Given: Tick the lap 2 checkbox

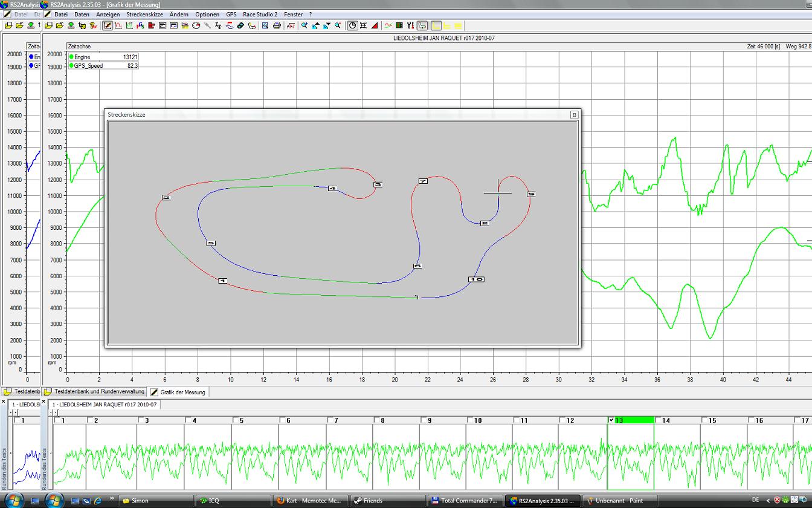Looking at the screenshot, I should 90,420.
